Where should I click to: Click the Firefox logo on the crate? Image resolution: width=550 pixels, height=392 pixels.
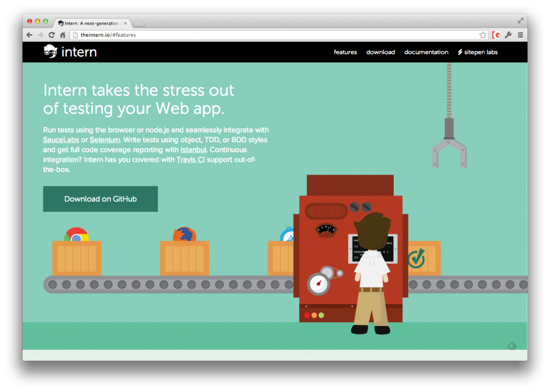(184, 235)
